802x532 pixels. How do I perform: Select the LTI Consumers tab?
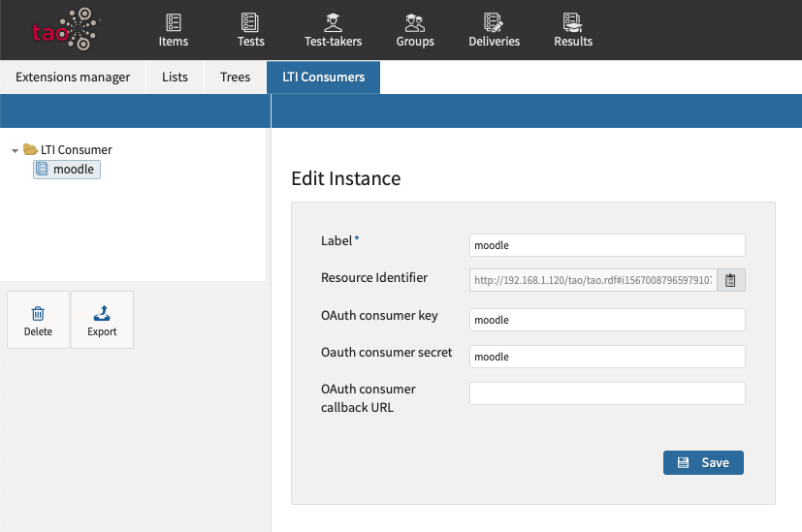(x=323, y=78)
